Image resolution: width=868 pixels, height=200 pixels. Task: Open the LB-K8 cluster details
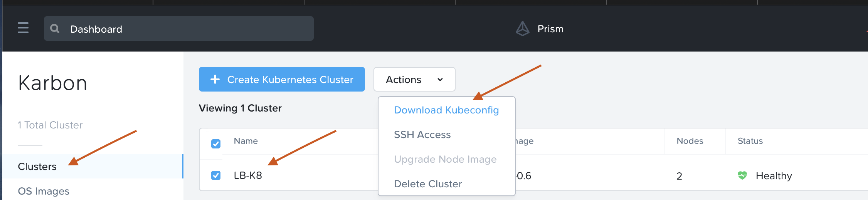pyautogui.click(x=248, y=175)
